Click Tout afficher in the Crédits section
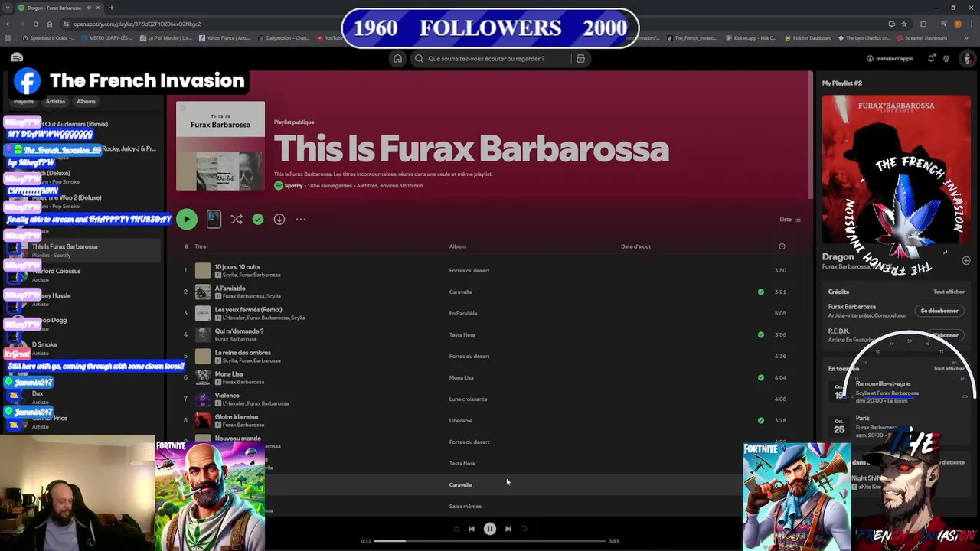The height and width of the screenshot is (551, 980). (949, 292)
